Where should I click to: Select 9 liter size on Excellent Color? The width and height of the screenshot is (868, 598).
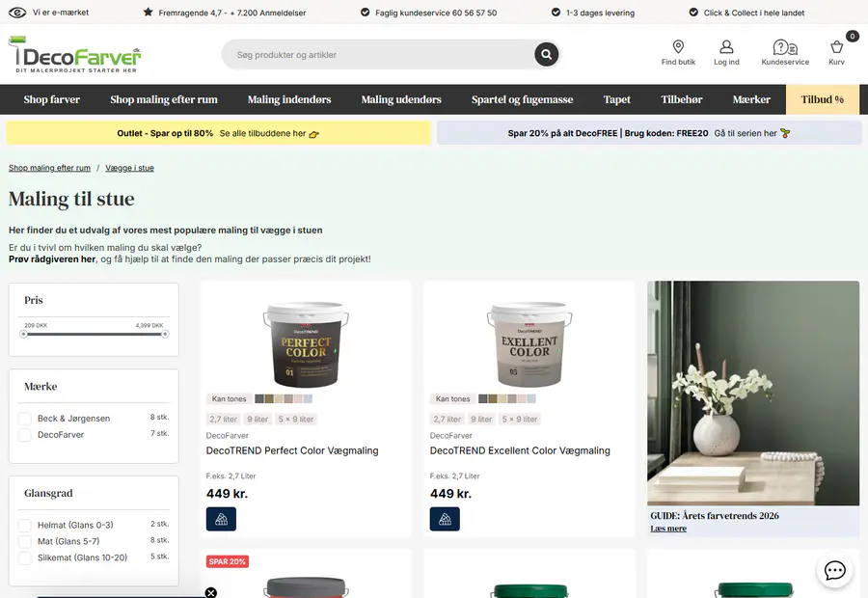481,420
